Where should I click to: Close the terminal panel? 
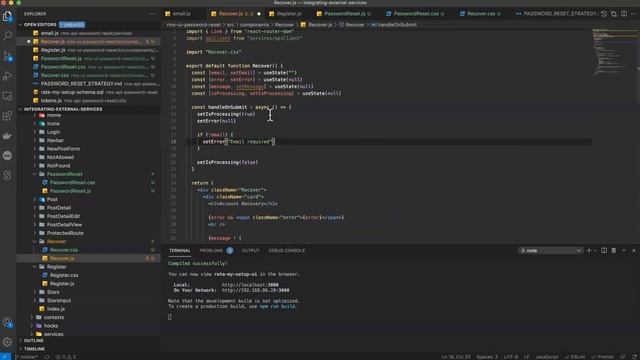click(633, 251)
